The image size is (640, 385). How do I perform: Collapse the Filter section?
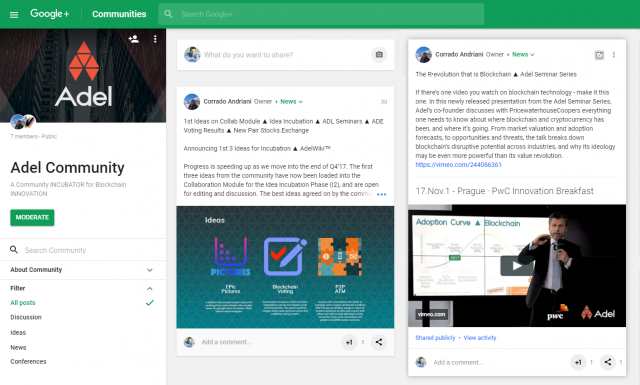[150, 288]
